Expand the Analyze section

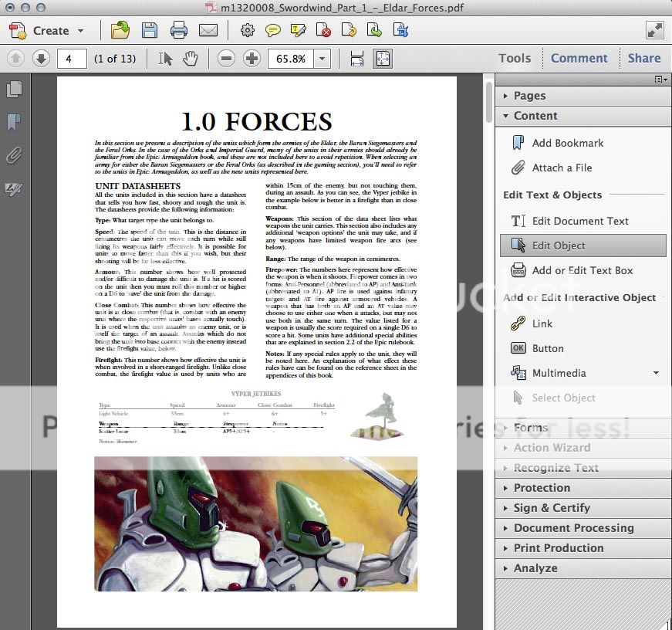coord(583,568)
